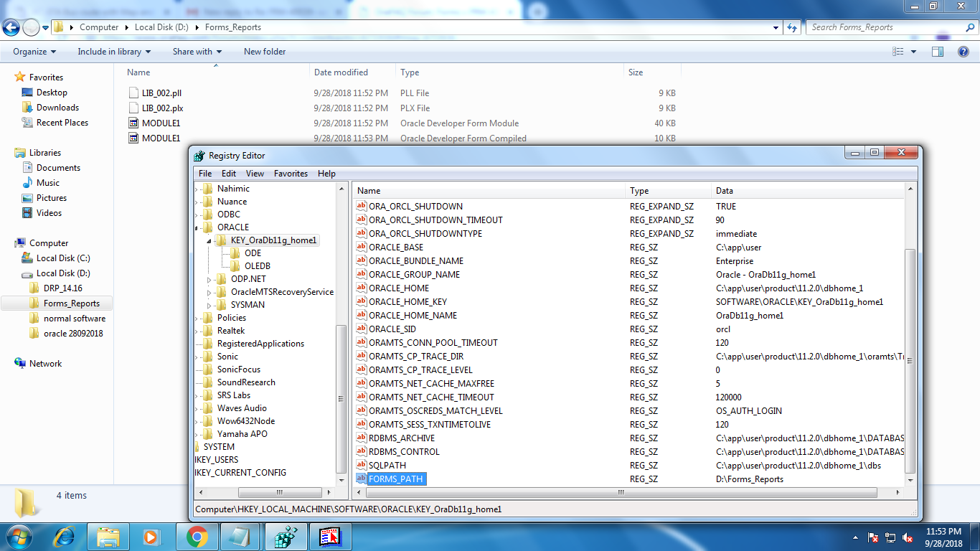This screenshot has height=551, width=980.
Task: Click the Registry Editor taskbar icon
Action: (286, 536)
